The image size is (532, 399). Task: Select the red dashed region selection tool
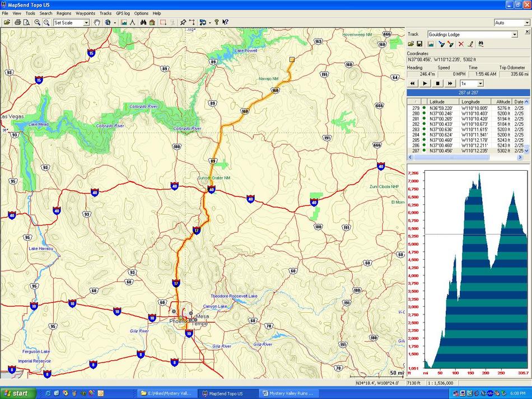(x=163, y=23)
